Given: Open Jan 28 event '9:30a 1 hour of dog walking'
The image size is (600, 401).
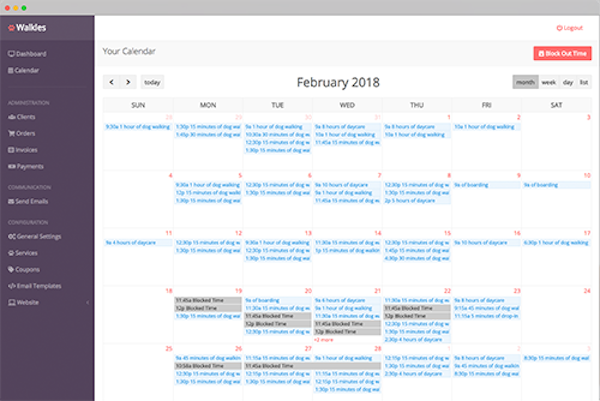Looking at the screenshot, I should tap(138, 127).
